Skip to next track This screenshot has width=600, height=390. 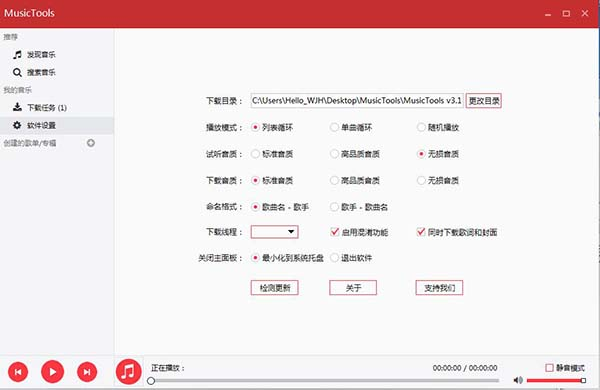click(87, 372)
